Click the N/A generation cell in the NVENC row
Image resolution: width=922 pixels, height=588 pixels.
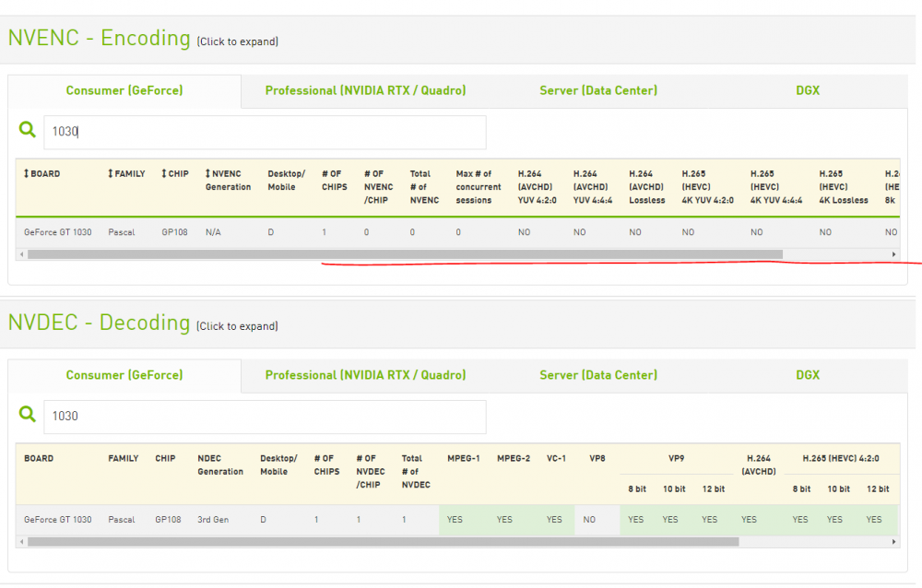click(x=214, y=232)
